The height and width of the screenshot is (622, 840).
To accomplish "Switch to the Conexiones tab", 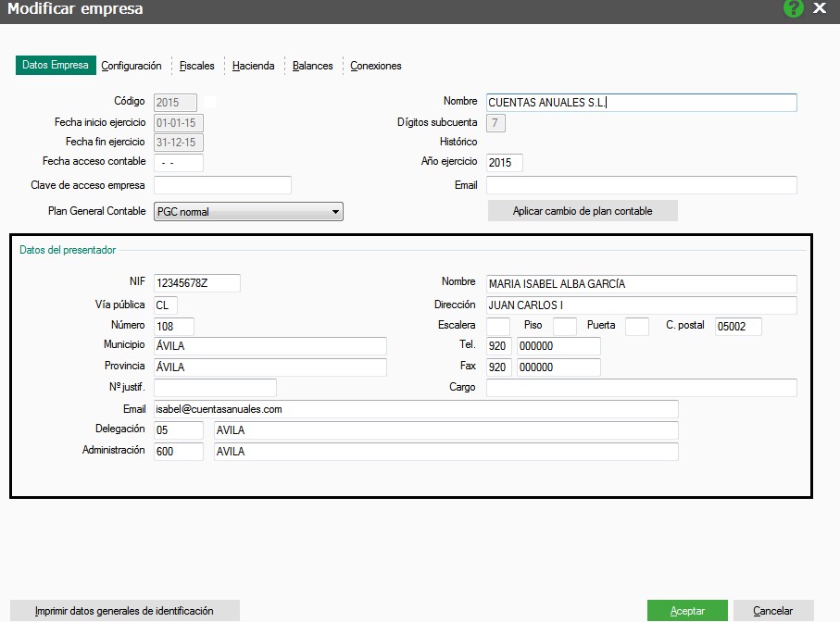I will tap(375, 66).
